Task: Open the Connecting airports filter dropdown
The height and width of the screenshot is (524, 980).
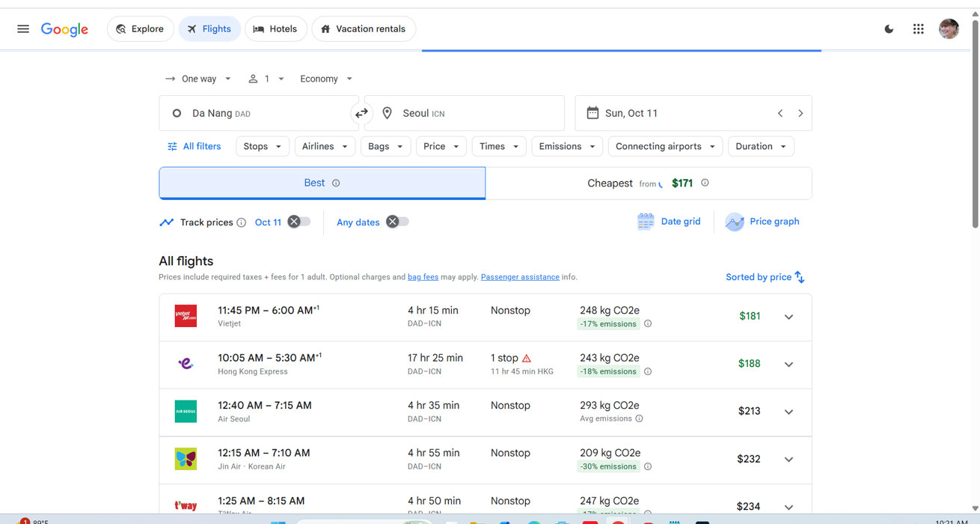Action: pos(665,146)
